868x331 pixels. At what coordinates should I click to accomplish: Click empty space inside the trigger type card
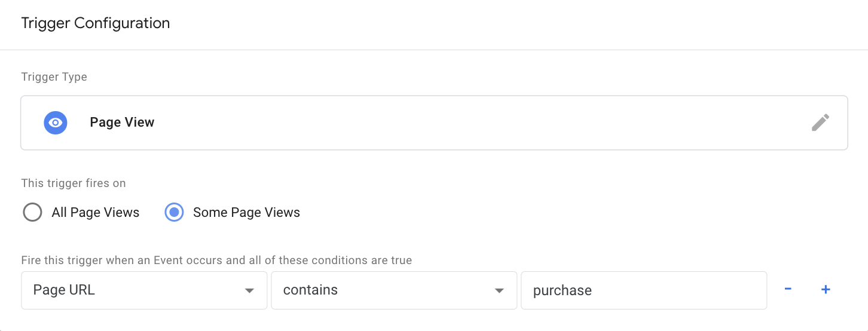coord(478,122)
